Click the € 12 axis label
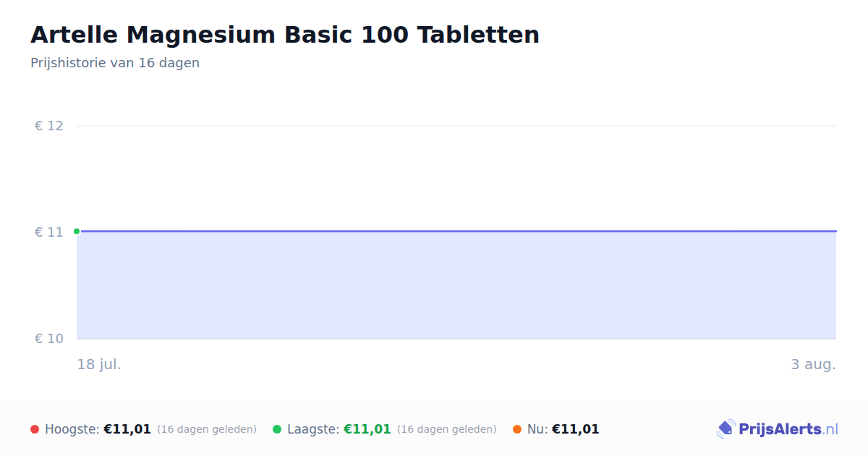The image size is (868, 456). click(49, 126)
